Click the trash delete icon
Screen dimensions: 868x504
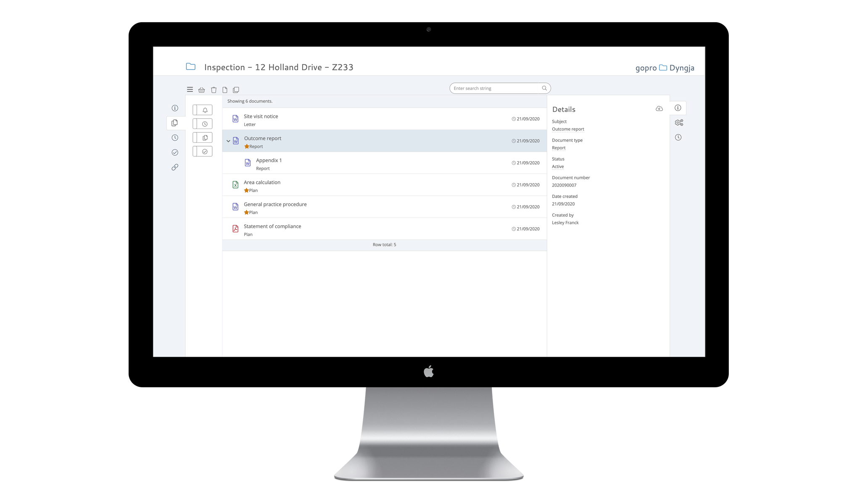(214, 90)
